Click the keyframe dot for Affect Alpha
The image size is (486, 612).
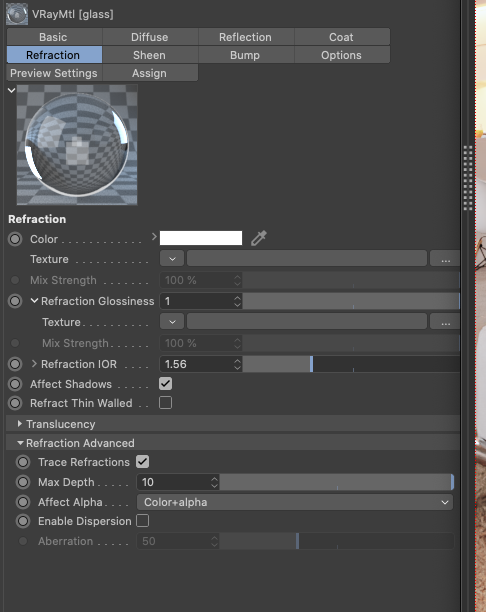pos(23,502)
